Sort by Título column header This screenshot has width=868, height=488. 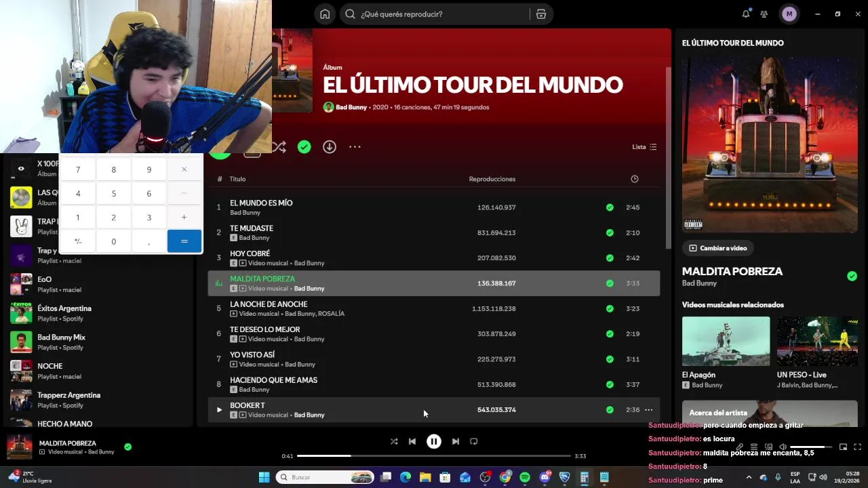coord(237,179)
